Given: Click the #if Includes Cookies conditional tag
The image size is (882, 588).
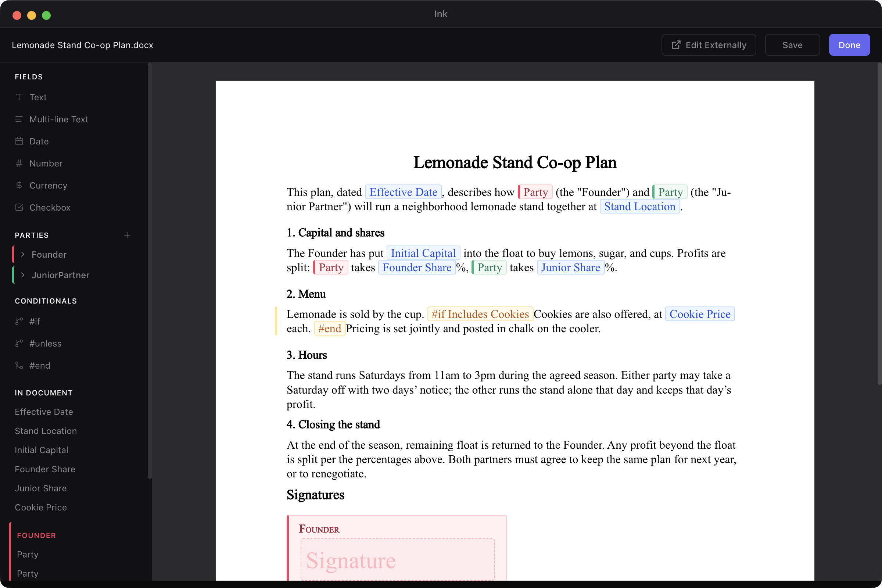Looking at the screenshot, I should (480, 314).
